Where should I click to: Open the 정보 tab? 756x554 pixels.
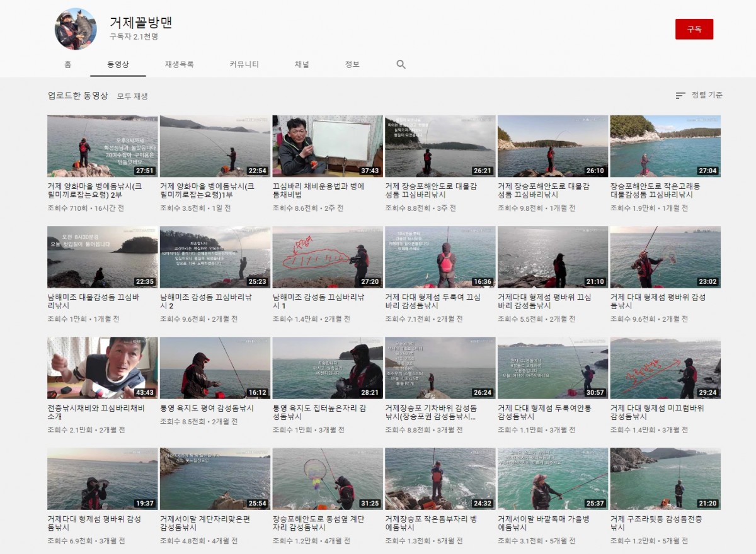pyautogui.click(x=352, y=64)
